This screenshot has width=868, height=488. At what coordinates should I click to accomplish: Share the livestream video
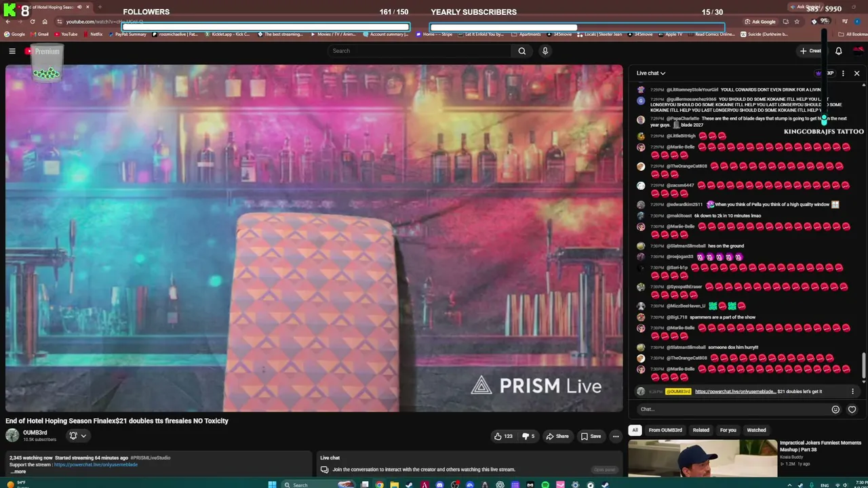click(557, 436)
